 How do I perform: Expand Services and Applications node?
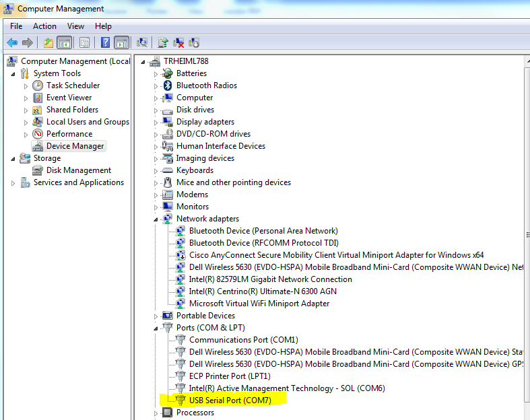pos(13,183)
